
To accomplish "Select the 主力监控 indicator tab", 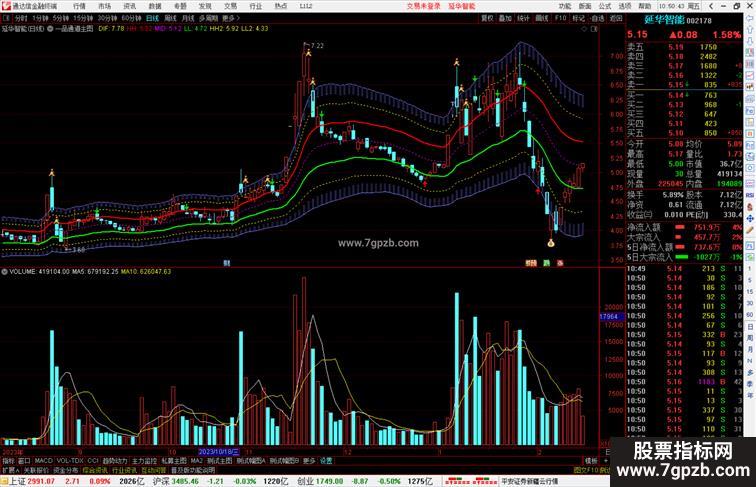I will (x=144, y=461).
